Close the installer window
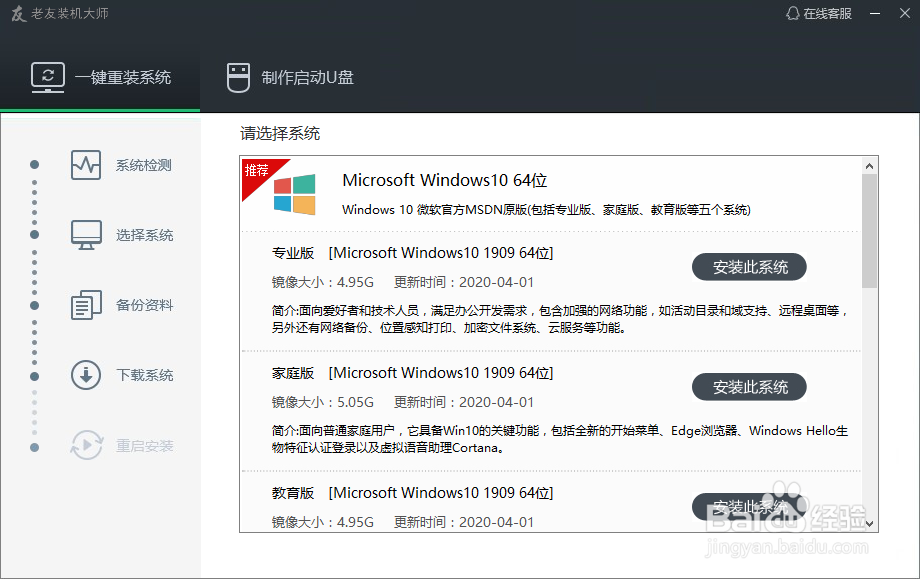920x579 pixels. (905, 13)
